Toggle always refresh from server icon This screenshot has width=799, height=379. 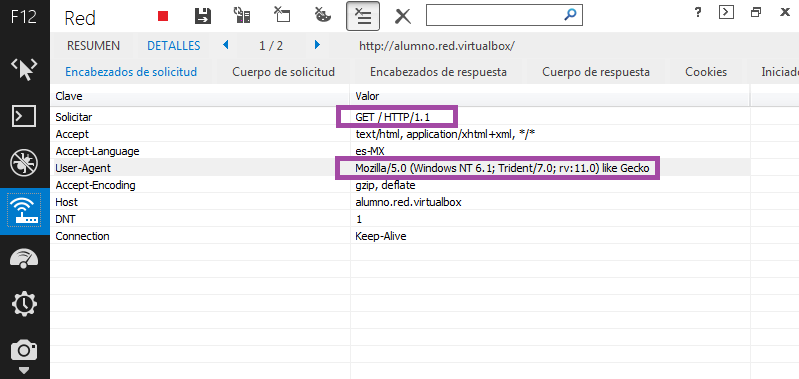tap(242, 15)
